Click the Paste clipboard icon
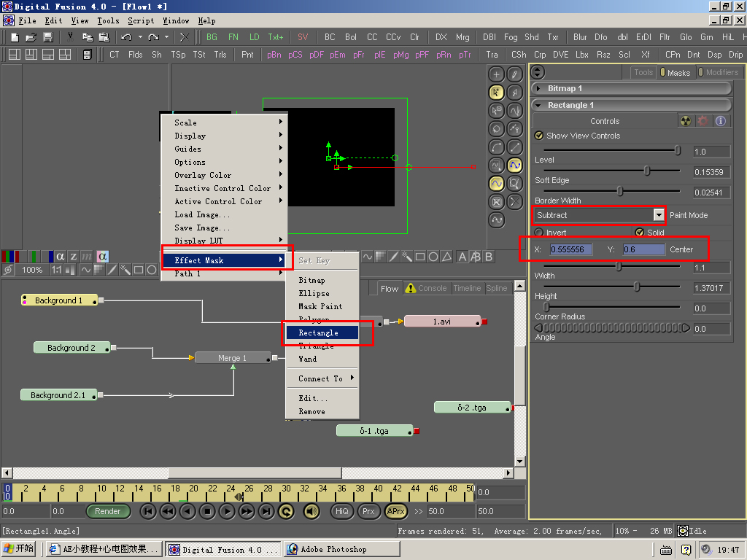 pyautogui.click(x=104, y=37)
